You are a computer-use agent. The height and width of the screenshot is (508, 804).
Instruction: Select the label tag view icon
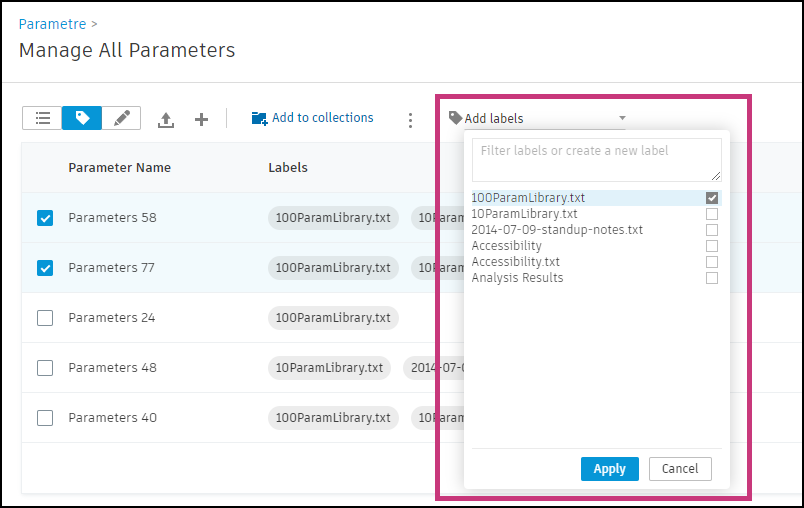[x=82, y=118]
